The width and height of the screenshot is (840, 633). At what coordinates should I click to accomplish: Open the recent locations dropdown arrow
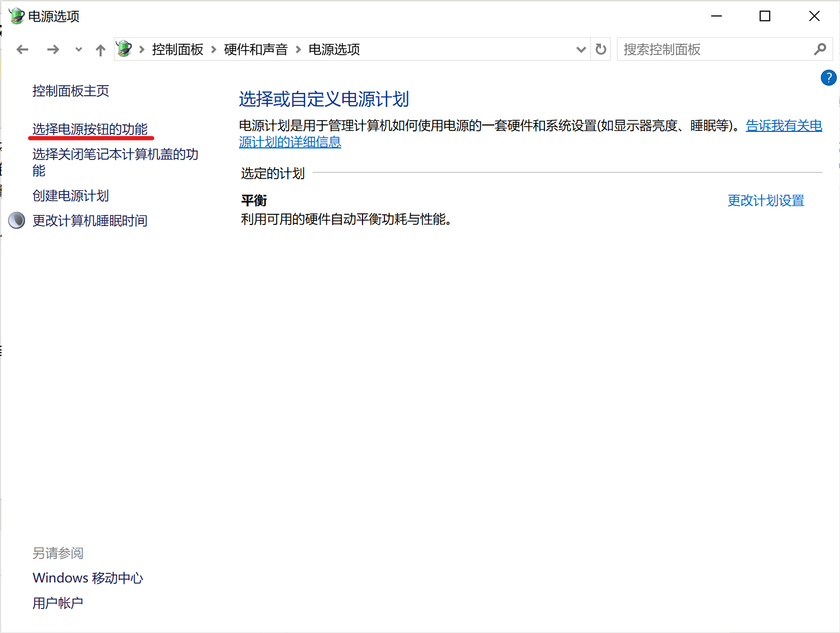point(79,49)
